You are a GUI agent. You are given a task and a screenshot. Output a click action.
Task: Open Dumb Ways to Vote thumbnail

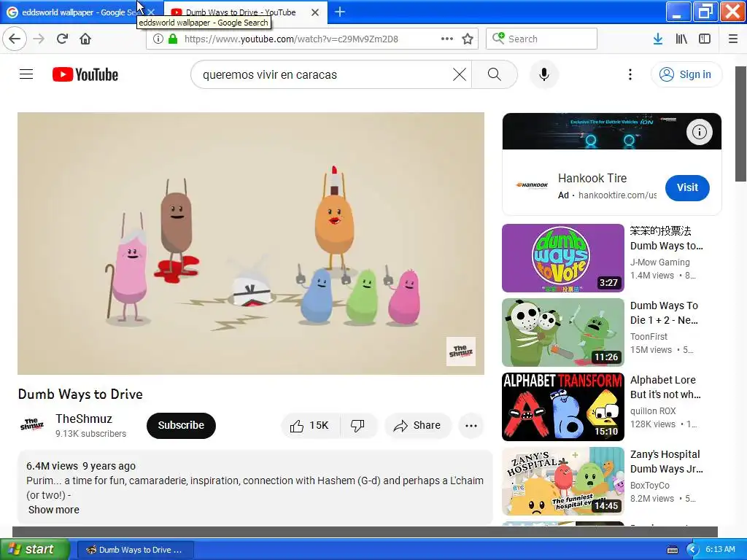pos(562,258)
